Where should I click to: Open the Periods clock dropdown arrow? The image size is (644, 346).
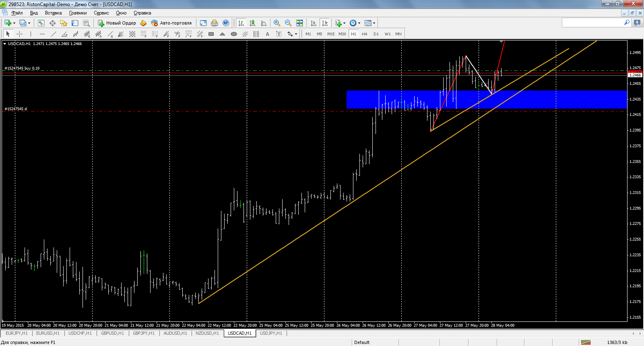click(x=359, y=23)
